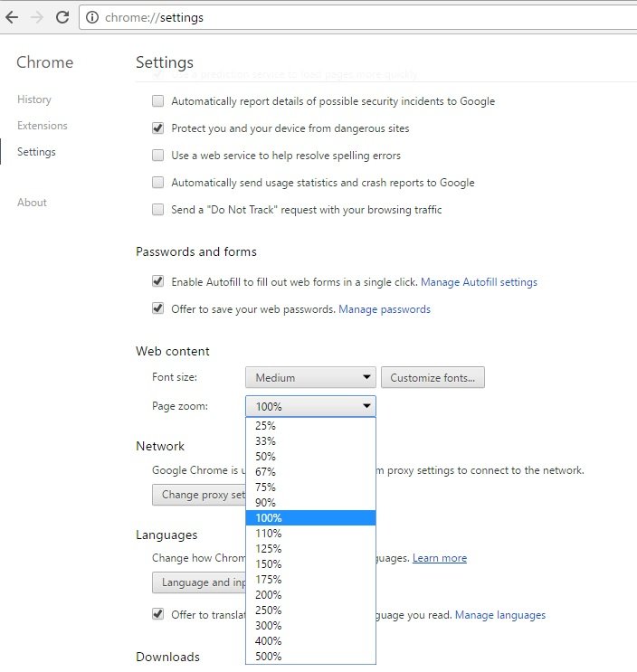Select 110% zoom option

(310, 533)
